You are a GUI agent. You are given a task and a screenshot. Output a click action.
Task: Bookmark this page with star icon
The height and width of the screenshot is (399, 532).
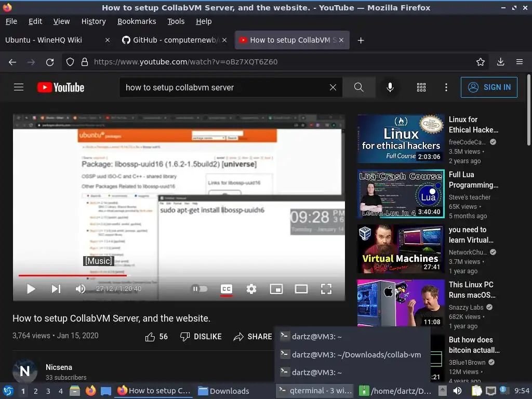tap(481, 62)
